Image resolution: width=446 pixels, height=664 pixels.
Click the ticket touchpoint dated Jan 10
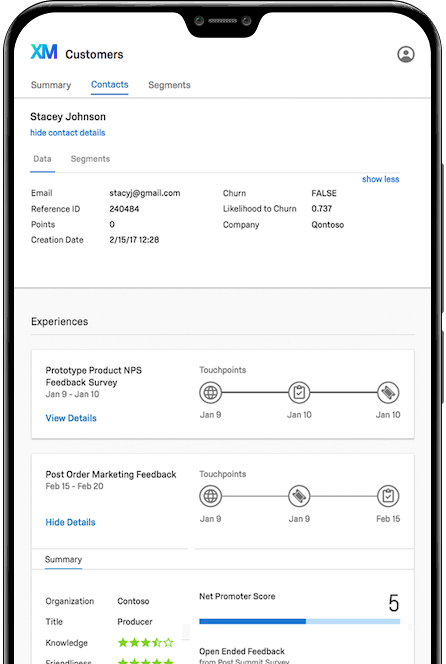coord(388,393)
